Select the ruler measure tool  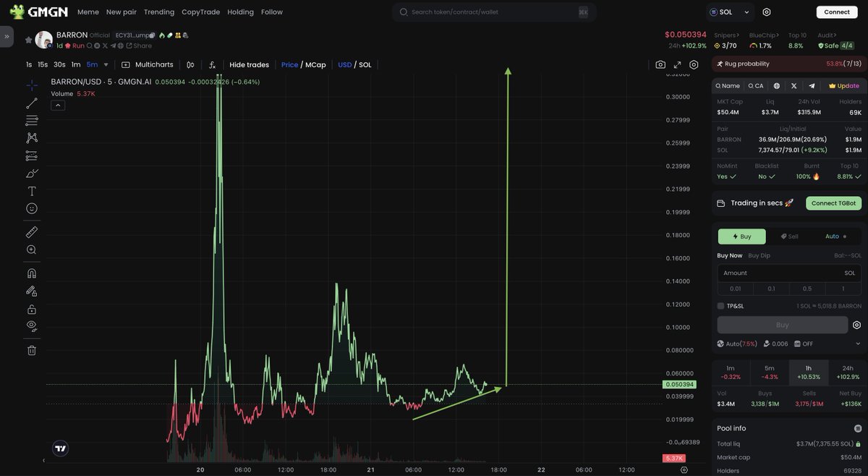click(32, 232)
